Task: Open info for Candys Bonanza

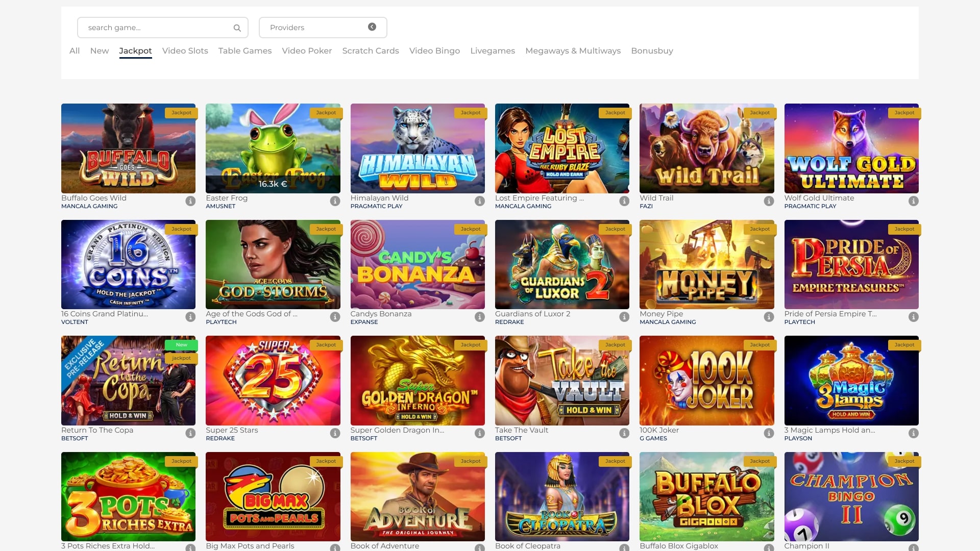Action: [x=479, y=316]
